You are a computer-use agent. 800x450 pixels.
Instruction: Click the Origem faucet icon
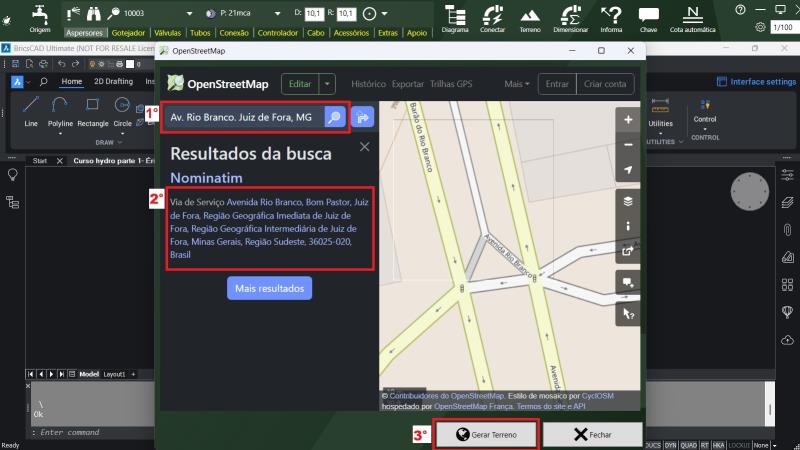point(39,14)
